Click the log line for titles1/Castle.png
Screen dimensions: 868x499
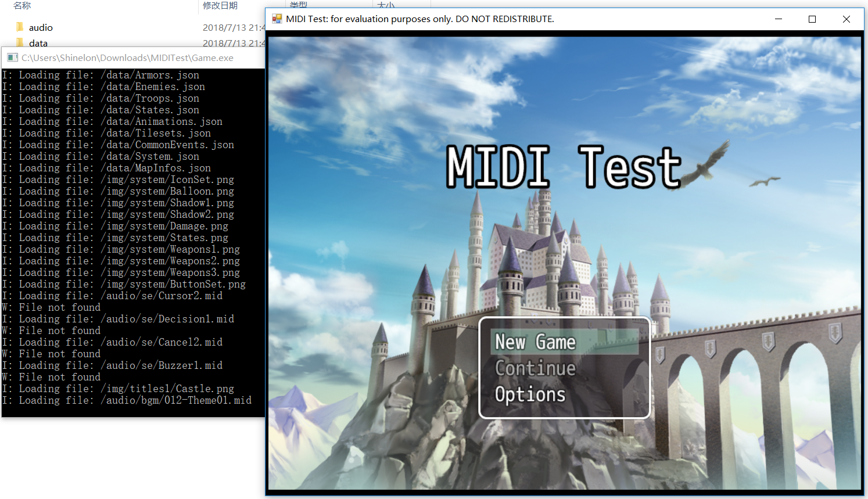118,389
